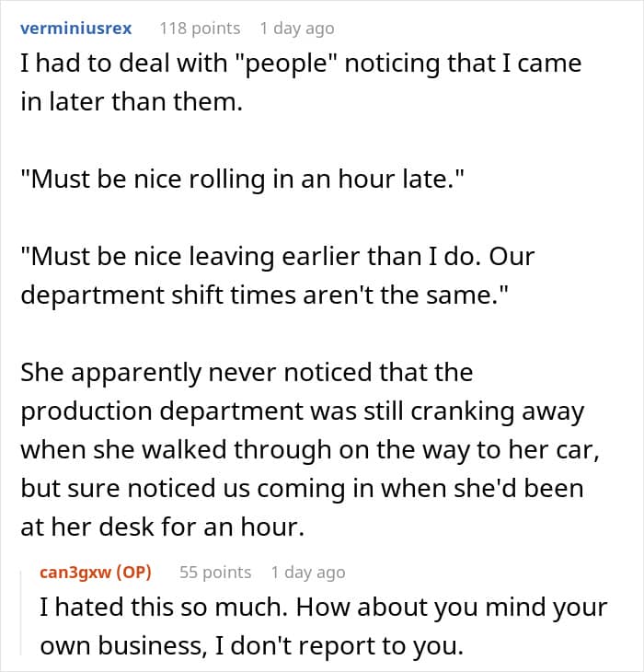
Task: Open the "1 day ago" permalink beside verminiusrex
Action: point(297,29)
